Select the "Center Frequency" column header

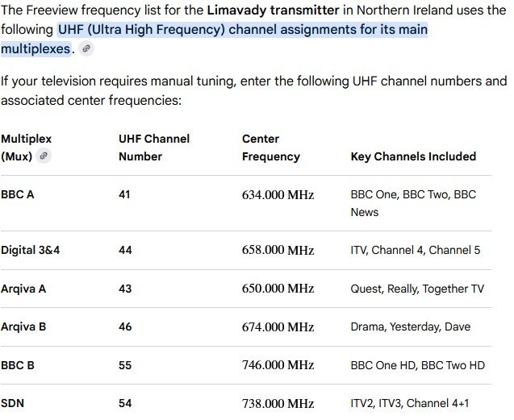[271, 148]
